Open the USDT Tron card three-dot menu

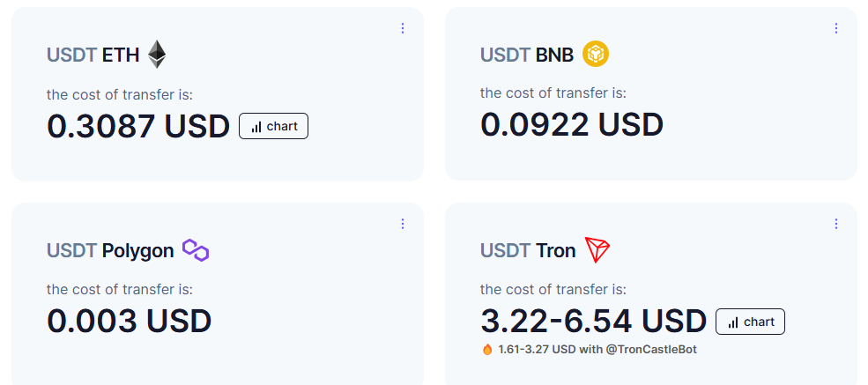pyautogui.click(x=836, y=224)
